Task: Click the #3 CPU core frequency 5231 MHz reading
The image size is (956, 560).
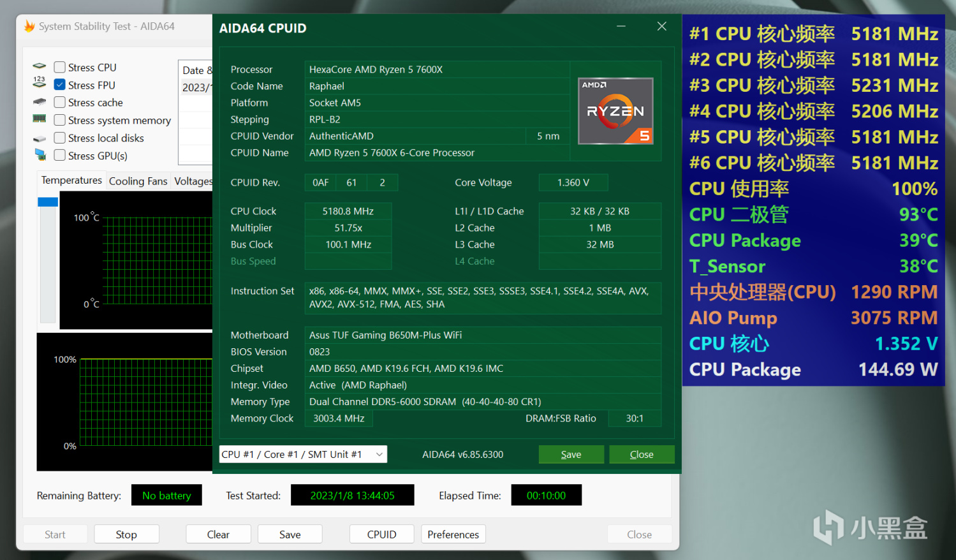Action: pyautogui.click(x=814, y=85)
